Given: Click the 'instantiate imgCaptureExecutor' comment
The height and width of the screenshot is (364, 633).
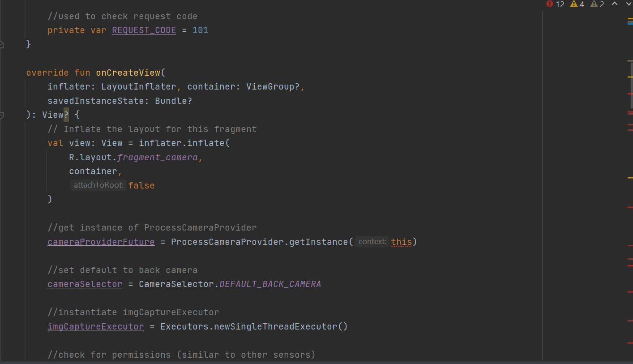Looking at the screenshot, I should click(x=133, y=312).
